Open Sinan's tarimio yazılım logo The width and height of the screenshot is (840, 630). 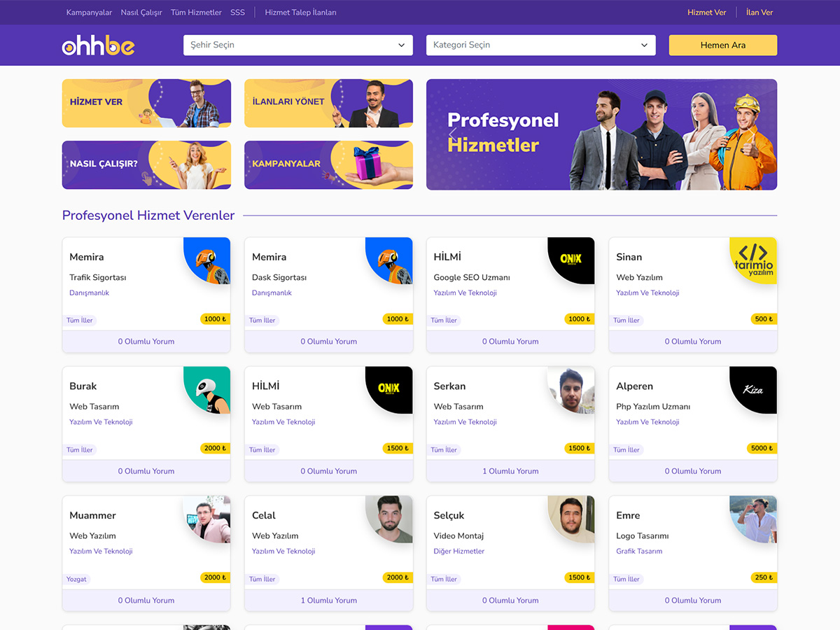753,260
